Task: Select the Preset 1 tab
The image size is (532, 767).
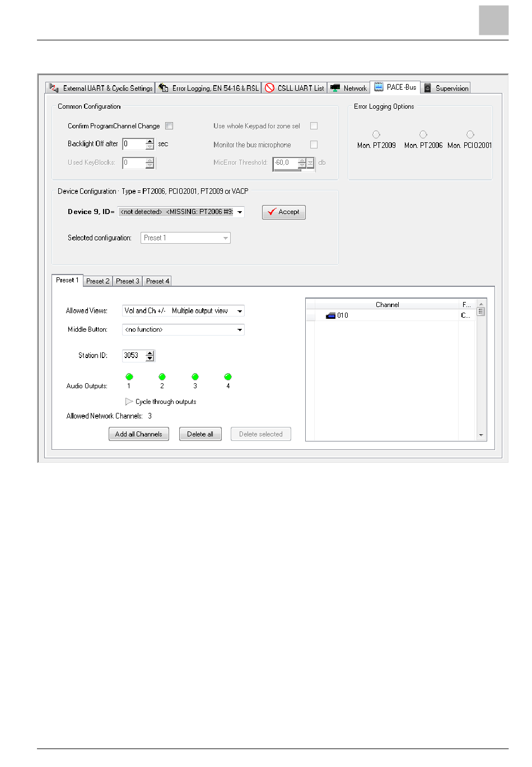Action: tap(67, 280)
